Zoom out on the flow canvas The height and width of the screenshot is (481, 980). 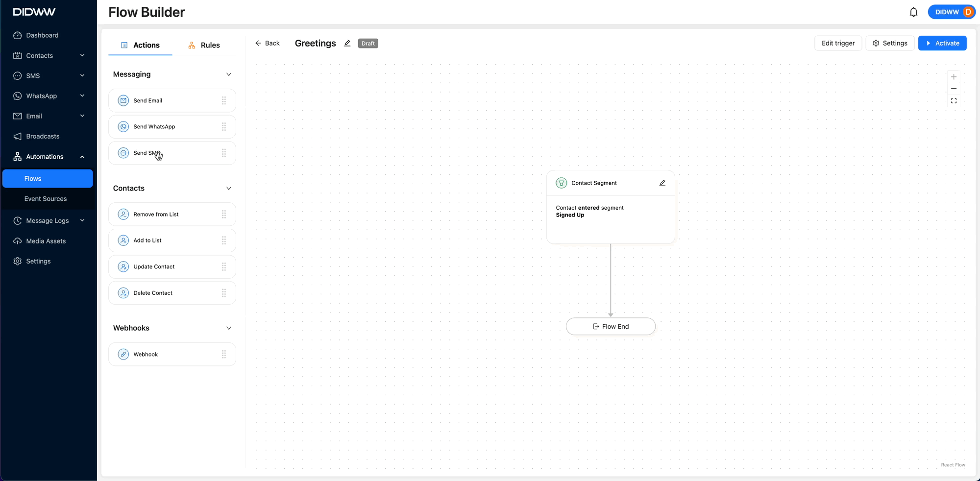(x=954, y=89)
